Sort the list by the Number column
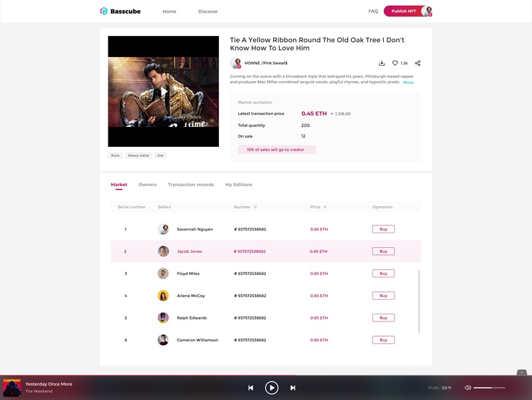 pos(255,207)
